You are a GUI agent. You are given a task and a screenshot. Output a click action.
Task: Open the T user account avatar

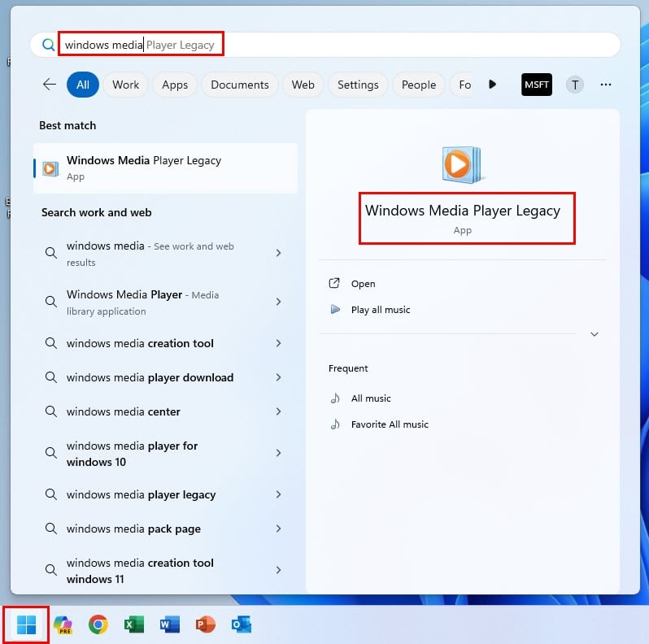click(x=575, y=85)
